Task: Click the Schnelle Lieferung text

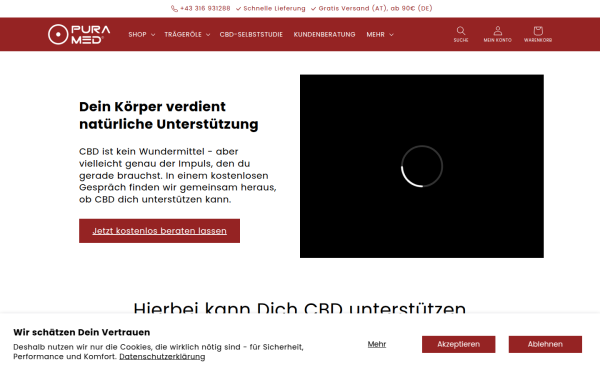Action: coord(274,8)
